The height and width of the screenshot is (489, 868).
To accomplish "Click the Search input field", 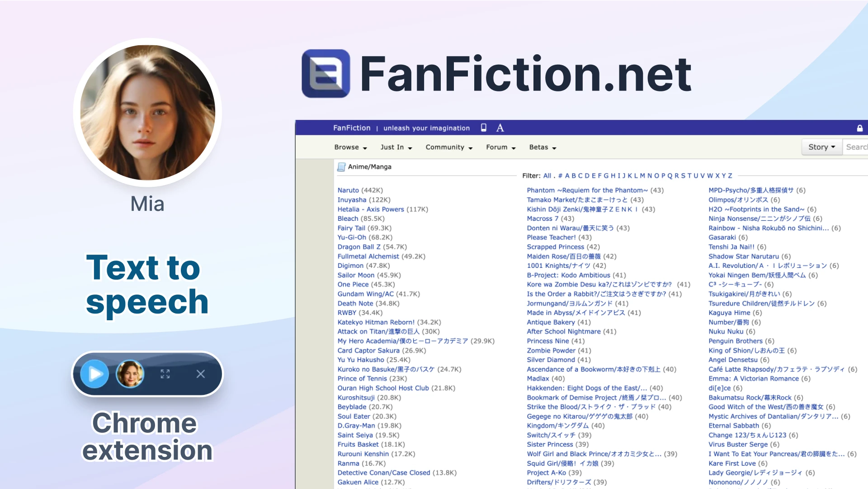I will pyautogui.click(x=855, y=147).
